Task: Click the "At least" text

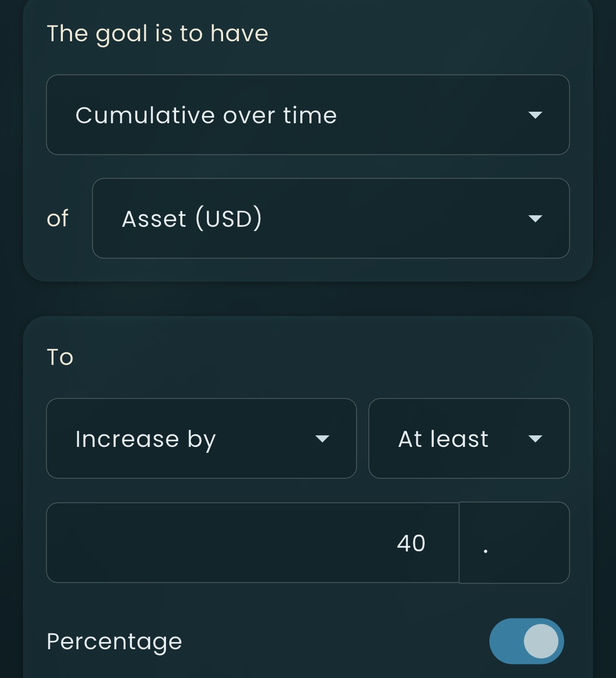Action: pyautogui.click(x=443, y=439)
